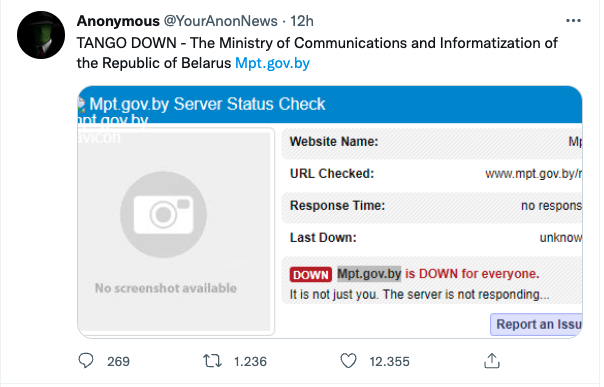Click the Anonymous display name
The width and height of the screenshot is (604, 387).
pos(118,21)
